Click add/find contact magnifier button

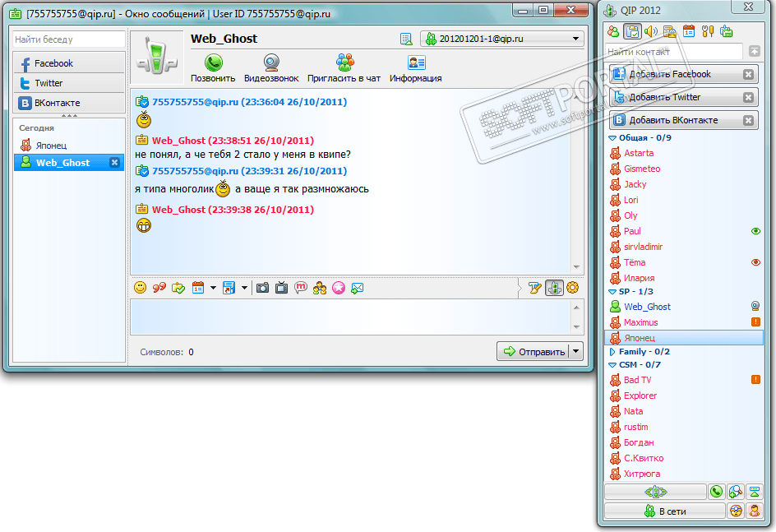click(736, 492)
